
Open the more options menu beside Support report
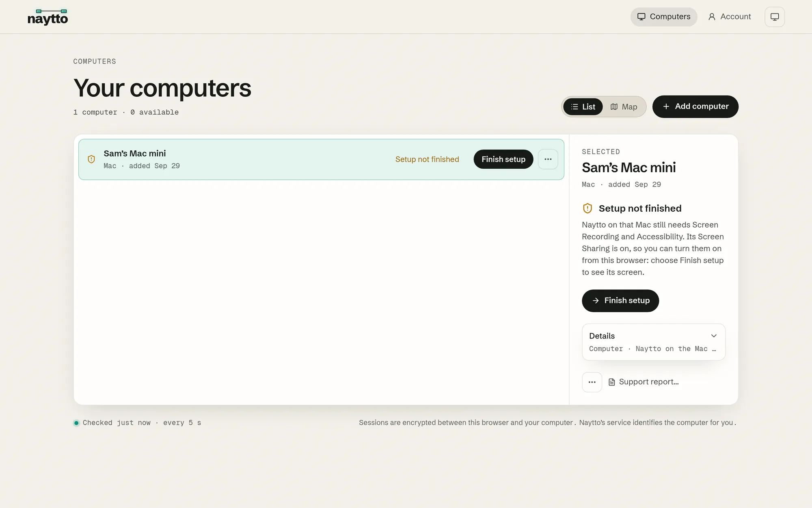[592, 382]
